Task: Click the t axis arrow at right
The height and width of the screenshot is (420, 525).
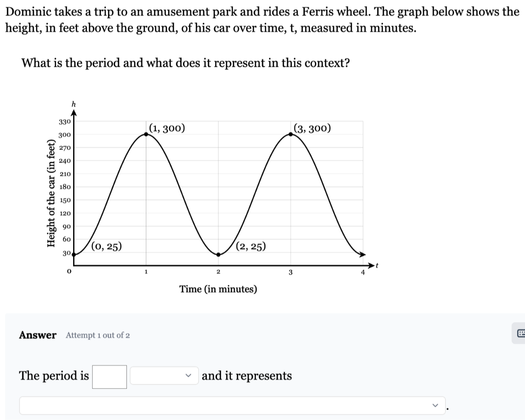Action: click(372, 265)
